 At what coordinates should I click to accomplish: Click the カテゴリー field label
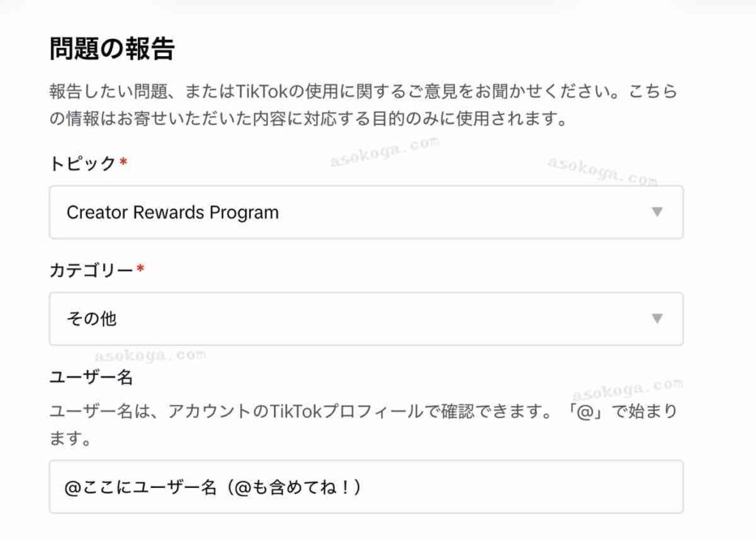(92, 270)
